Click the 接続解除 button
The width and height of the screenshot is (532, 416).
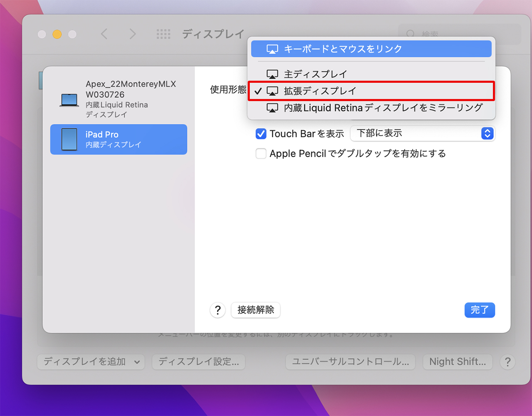pos(256,310)
